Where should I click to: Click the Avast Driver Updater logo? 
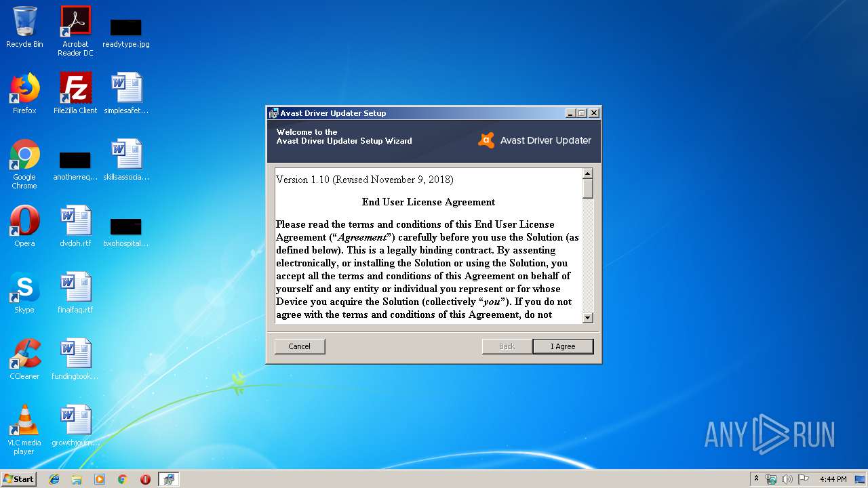[x=535, y=140]
